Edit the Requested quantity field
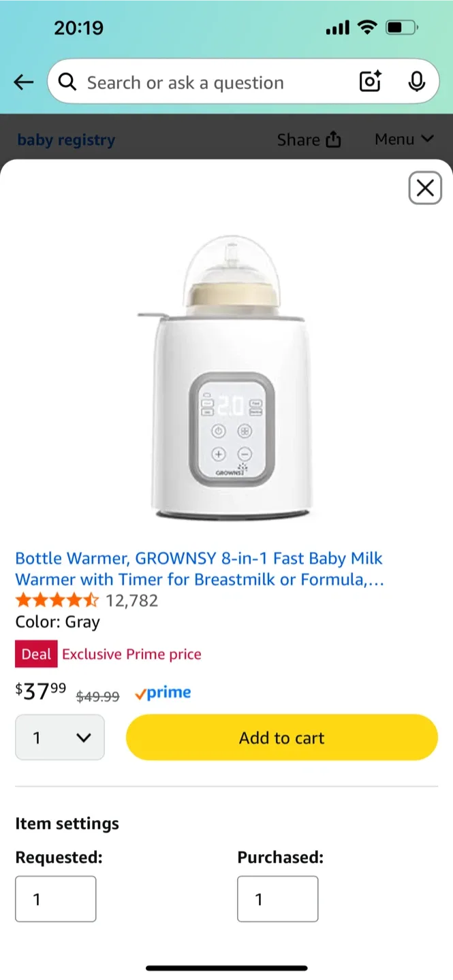Viewport: 453px width, 980px height. click(x=55, y=898)
